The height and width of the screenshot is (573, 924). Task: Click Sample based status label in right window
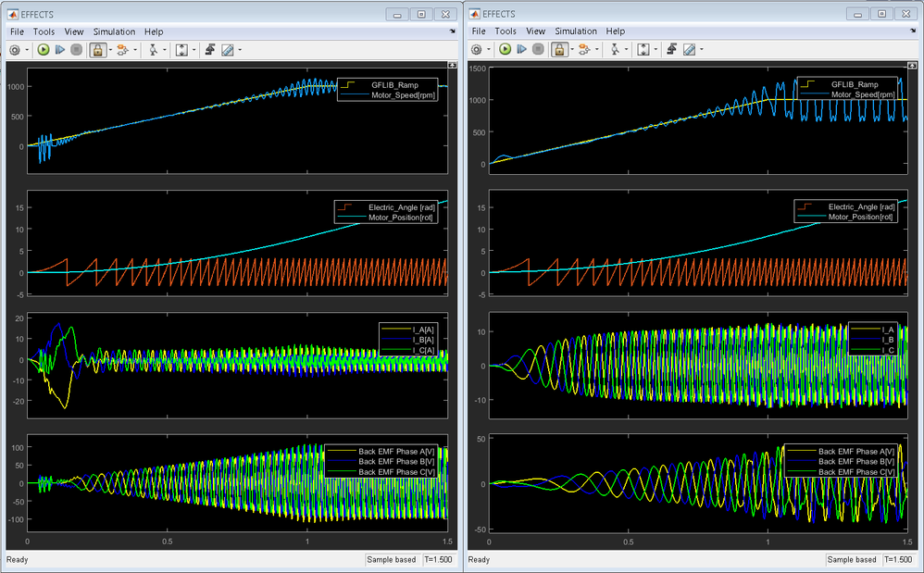coord(852,559)
